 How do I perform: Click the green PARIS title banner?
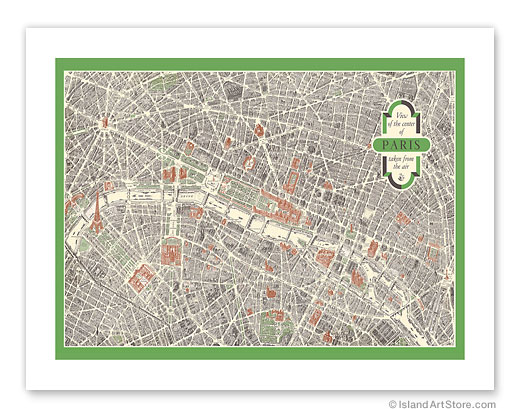[x=401, y=145]
